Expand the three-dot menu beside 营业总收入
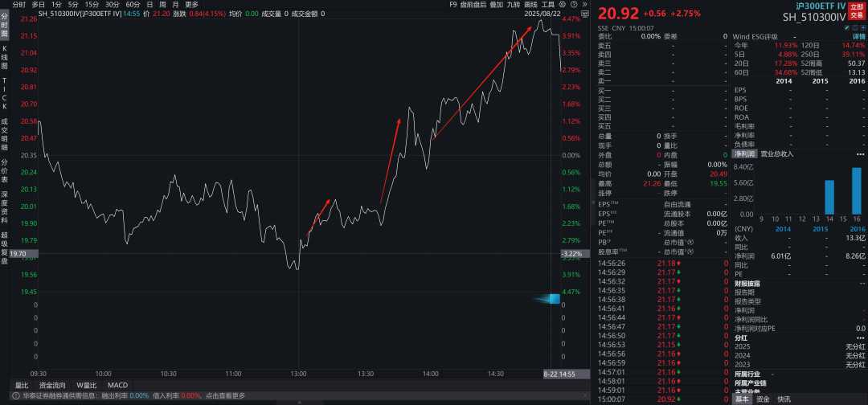The image size is (868, 405). point(862,153)
